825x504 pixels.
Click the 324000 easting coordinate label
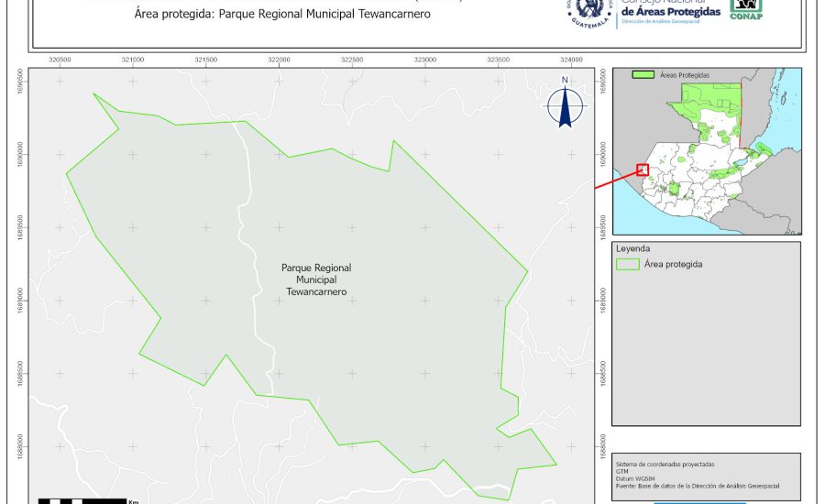pyautogui.click(x=571, y=59)
